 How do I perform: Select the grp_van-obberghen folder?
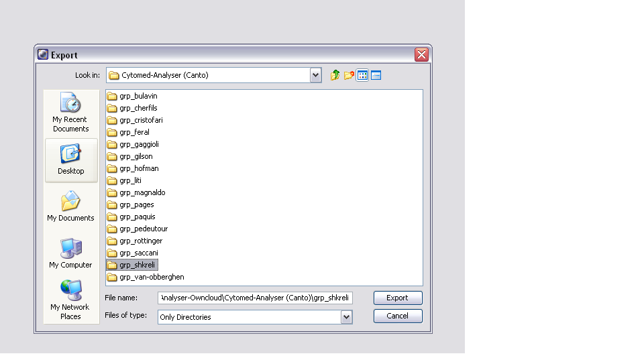point(151,277)
